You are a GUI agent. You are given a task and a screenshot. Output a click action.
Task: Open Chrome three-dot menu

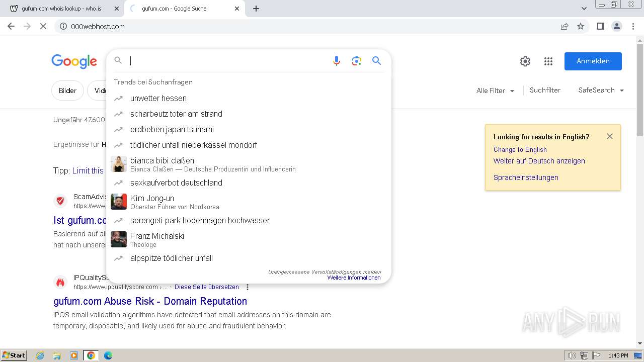click(633, 27)
